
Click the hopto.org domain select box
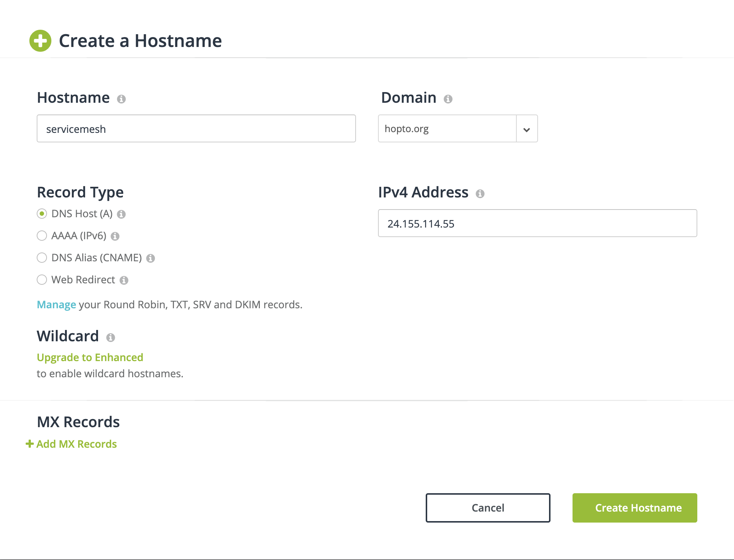[x=447, y=129]
